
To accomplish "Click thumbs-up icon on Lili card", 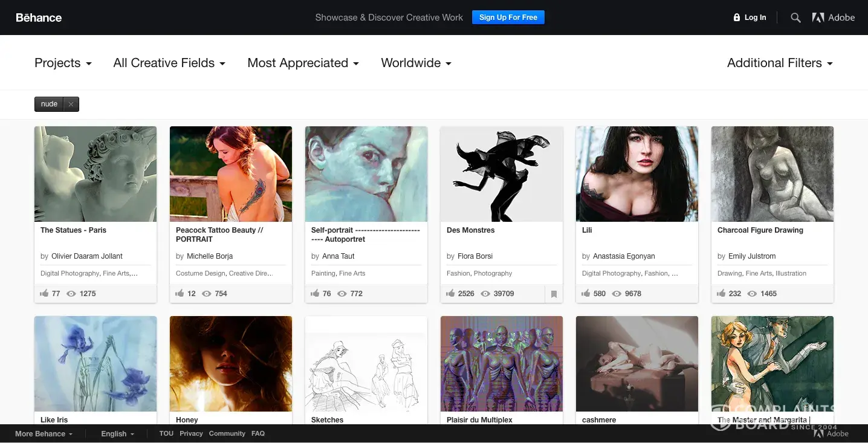I will tap(586, 294).
